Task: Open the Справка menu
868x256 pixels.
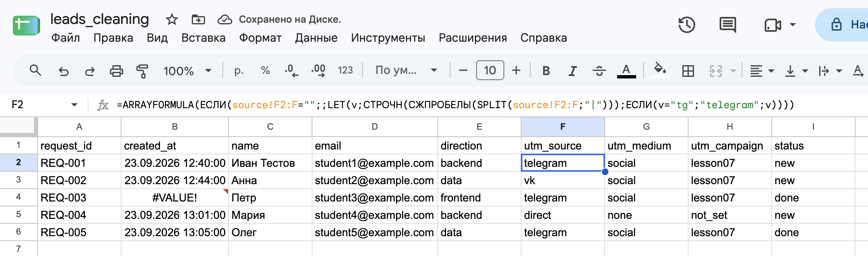Action: point(544,38)
